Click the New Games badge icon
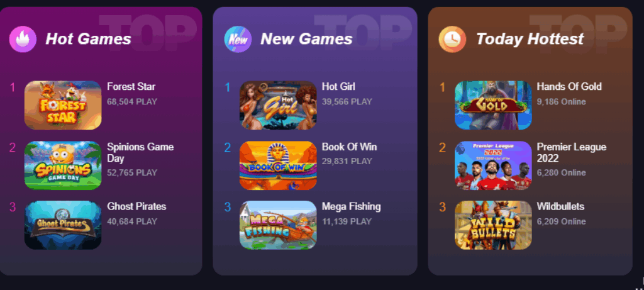This screenshot has height=290, width=644. pos(238,39)
